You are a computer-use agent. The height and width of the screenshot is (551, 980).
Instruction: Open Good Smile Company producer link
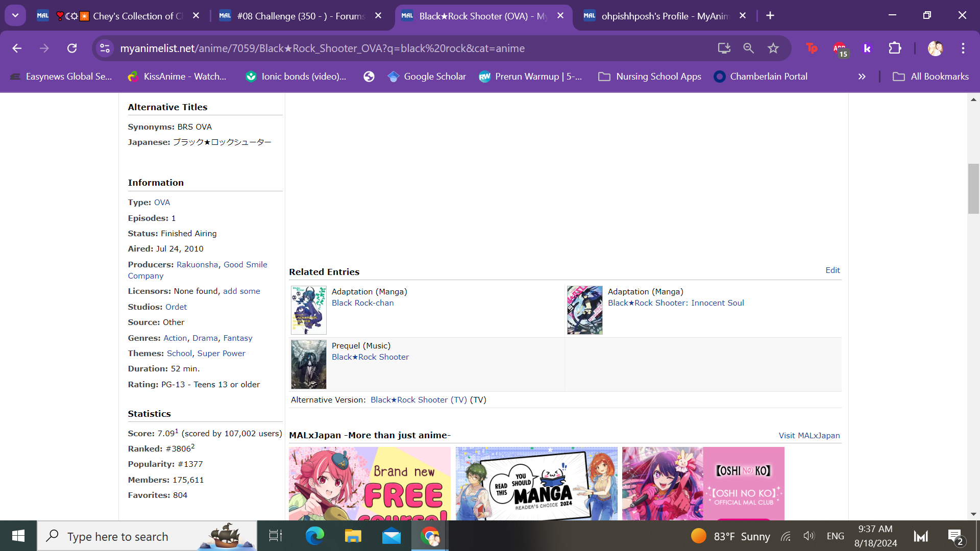198,270
